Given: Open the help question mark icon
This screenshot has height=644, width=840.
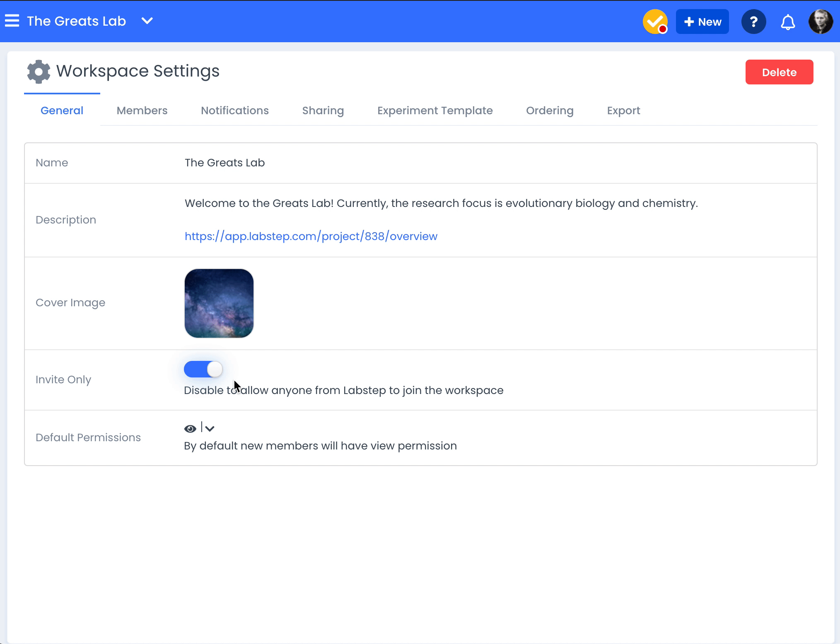Looking at the screenshot, I should pyautogui.click(x=753, y=22).
